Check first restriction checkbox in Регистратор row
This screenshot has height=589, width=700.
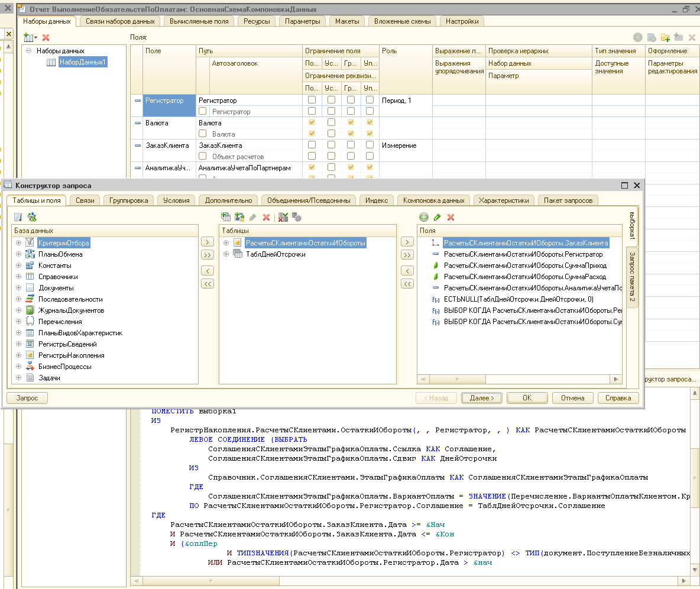(312, 100)
